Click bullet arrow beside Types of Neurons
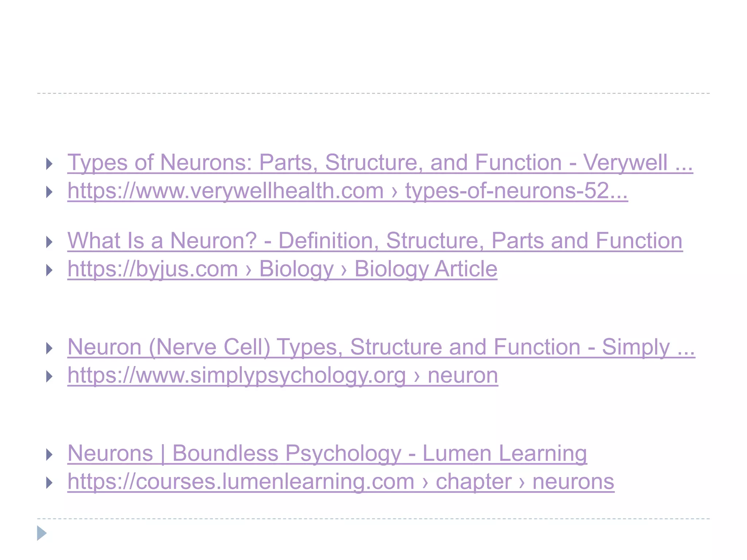 click(50, 164)
